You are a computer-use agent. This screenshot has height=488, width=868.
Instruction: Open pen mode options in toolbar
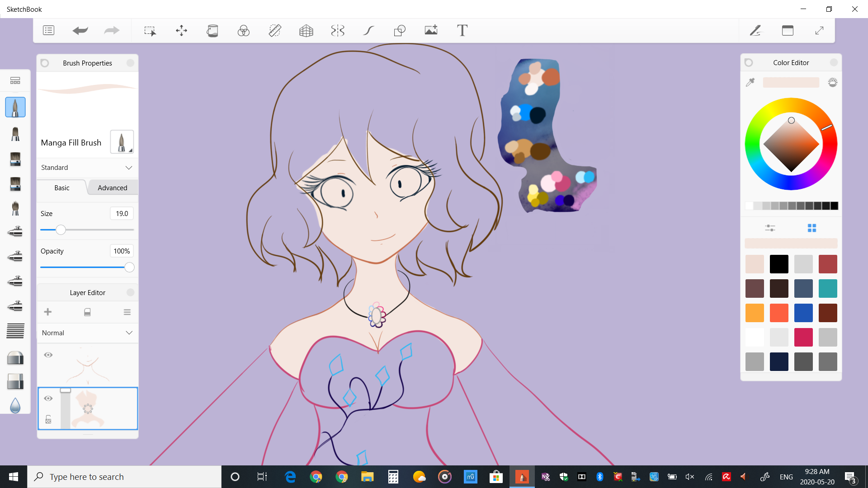755,30
